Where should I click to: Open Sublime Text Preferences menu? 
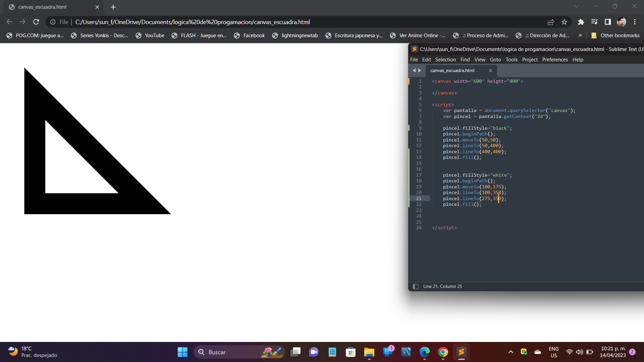[555, 60]
